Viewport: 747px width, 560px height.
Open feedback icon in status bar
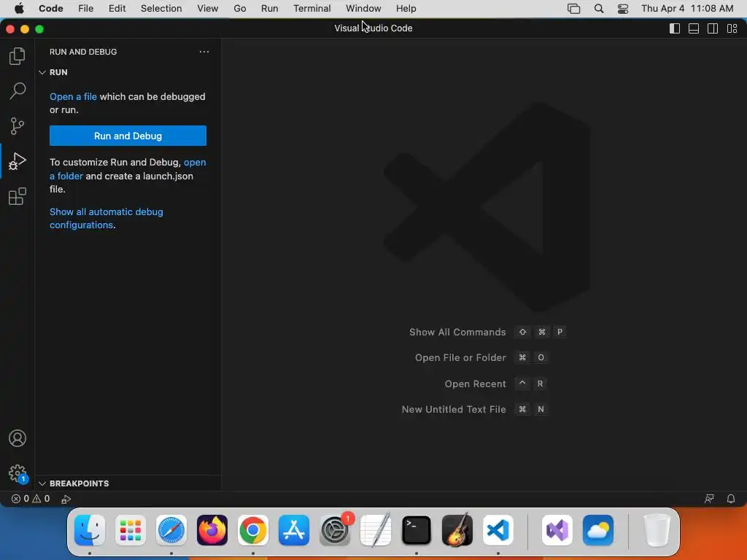click(709, 499)
